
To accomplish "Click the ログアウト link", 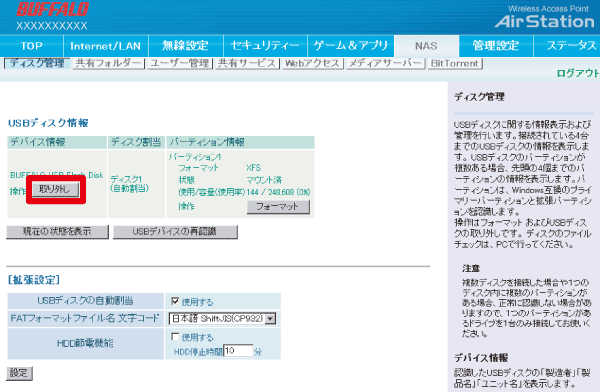I will pos(578,73).
